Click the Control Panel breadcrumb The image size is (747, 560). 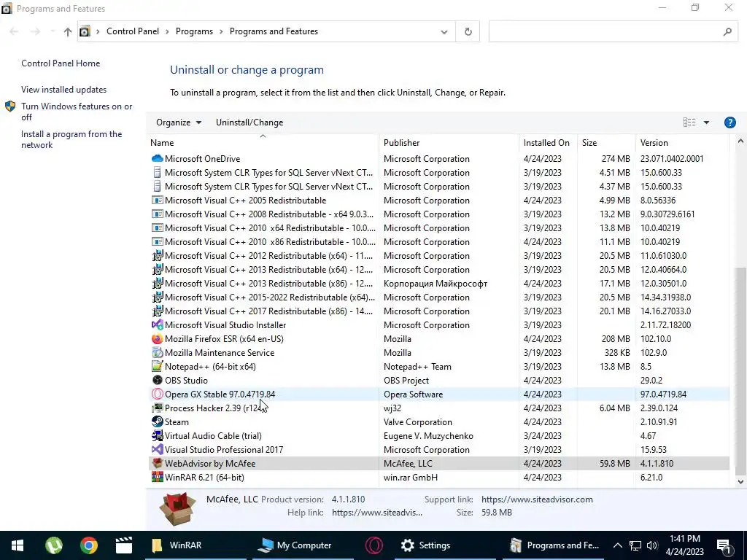point(133,31)
